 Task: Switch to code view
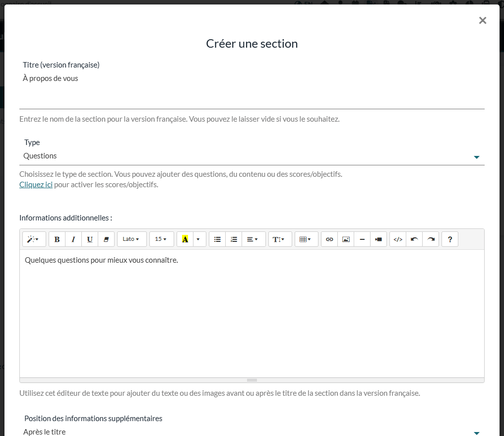coord(398,239)
